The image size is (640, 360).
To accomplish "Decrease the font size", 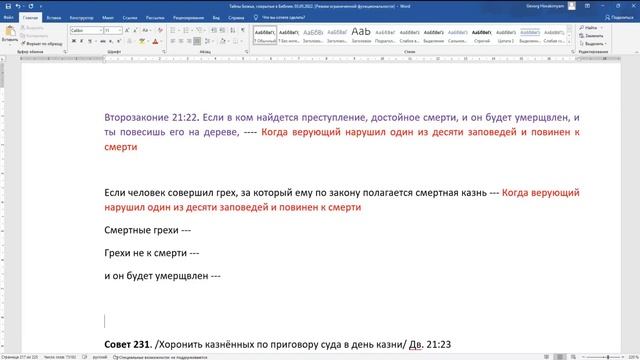I will click(x=135, y=31).
